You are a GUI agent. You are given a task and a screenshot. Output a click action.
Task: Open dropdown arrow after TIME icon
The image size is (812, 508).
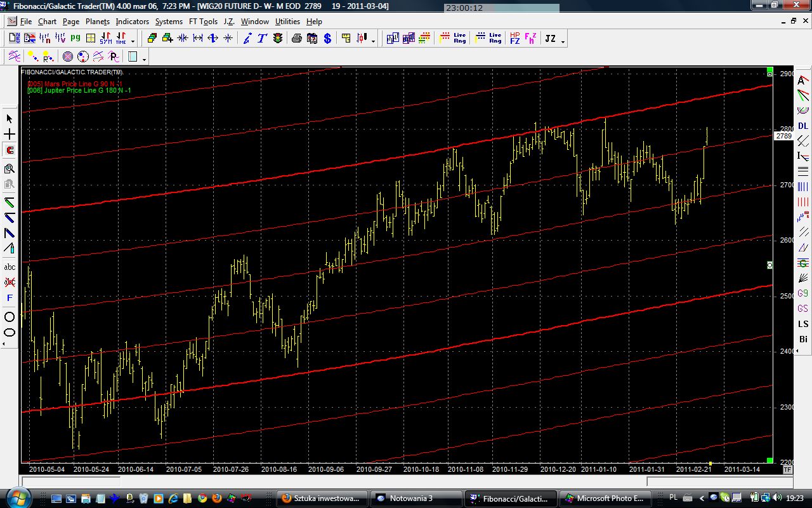[x=133, y=41]
